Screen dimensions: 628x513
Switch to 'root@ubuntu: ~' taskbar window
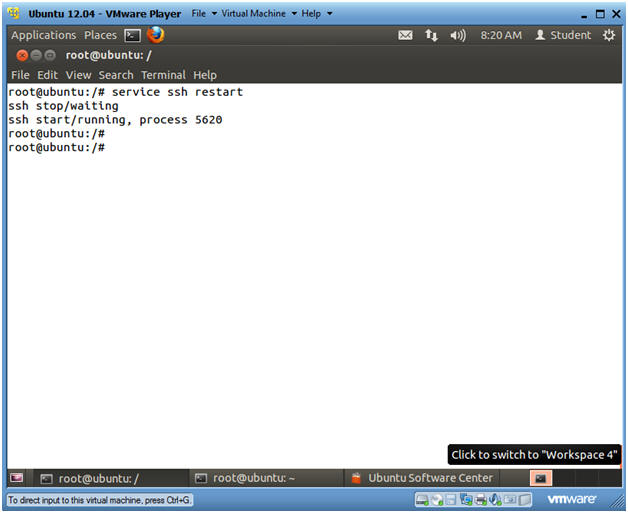click(x=264, y=478)
